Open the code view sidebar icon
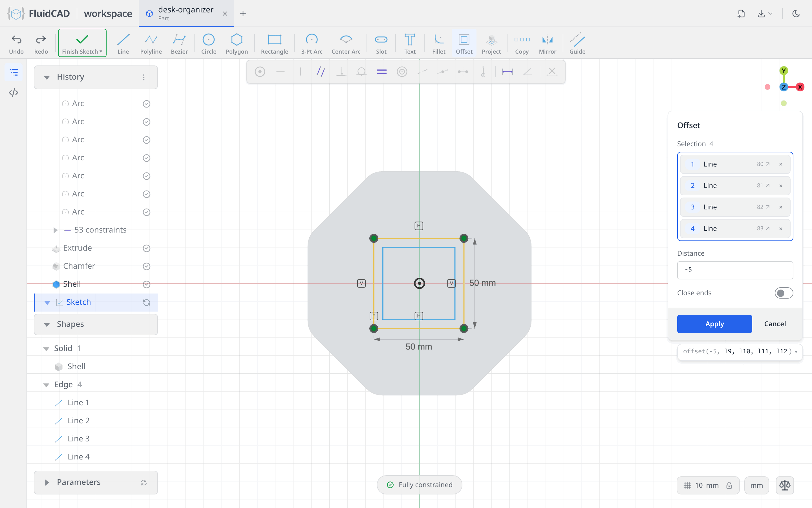The width and height of the screenshot is (812, 508). (x=14, y=92)
